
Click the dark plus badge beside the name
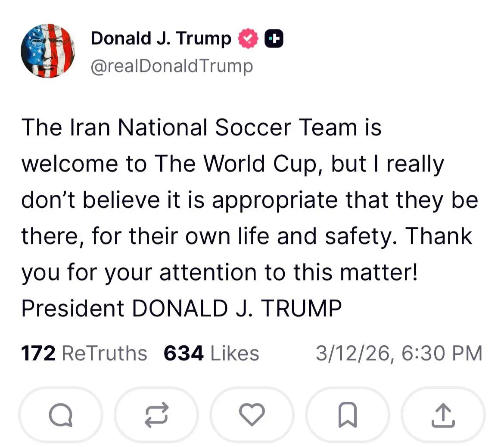pyautogui.click(x=274, y=39)
